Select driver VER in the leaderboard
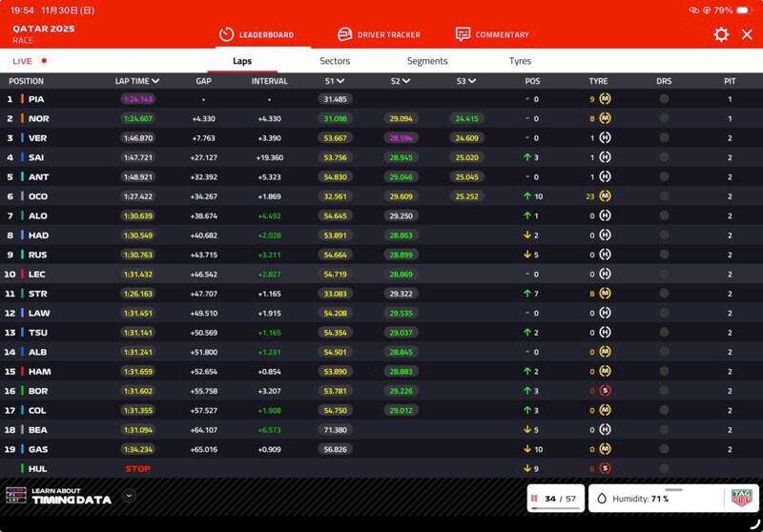The height and width of the screenshot is (532, 763). point(38,138)
